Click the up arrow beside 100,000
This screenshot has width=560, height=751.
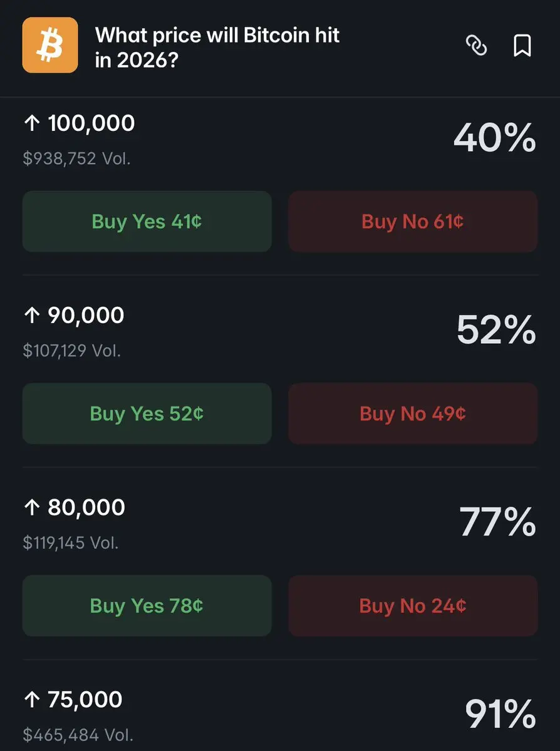click(32, 123)
